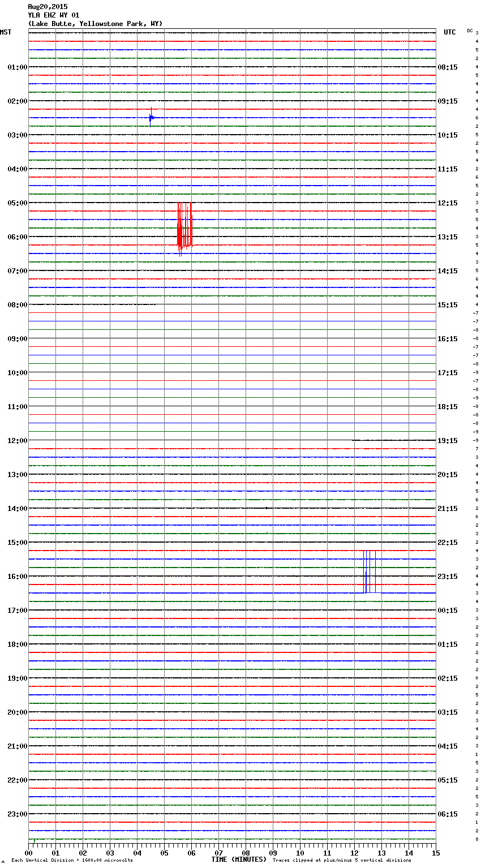Viewport: 481px width, 868px height.
Task: Click minute-axis tick label 09
Action: [x=273, y=853]
